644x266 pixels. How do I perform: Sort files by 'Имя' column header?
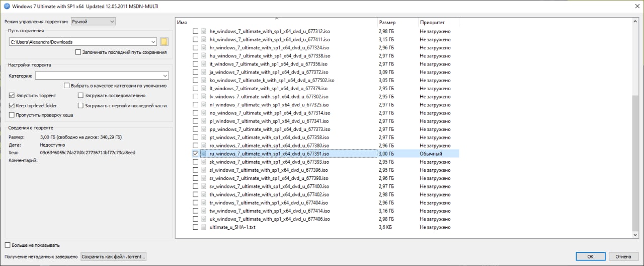276,23
